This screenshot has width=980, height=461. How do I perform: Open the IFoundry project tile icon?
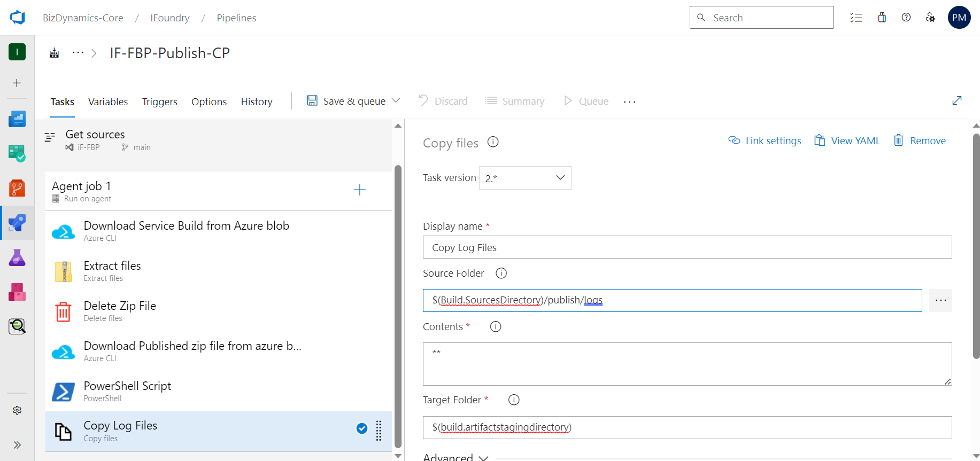(17, 52)
